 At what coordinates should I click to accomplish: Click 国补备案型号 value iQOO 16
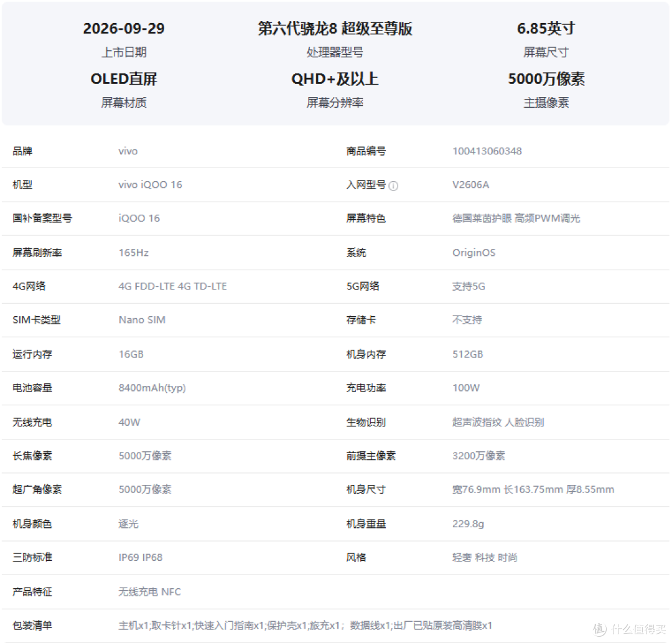(139, 218)
